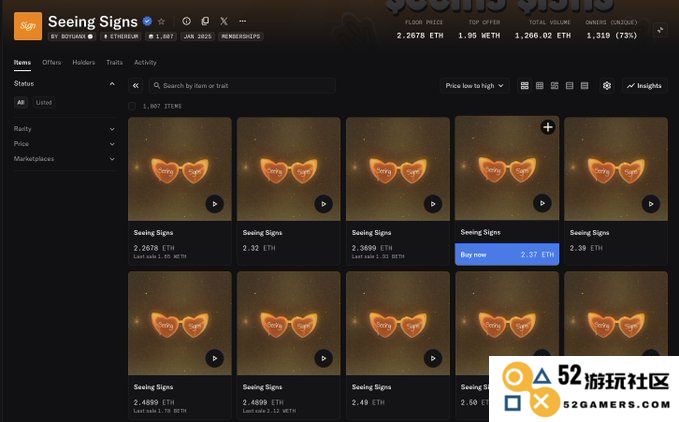Collapse the filter sidebar with double-chevron icon
The image size is (679, 422).
click(x=136, y=86)
